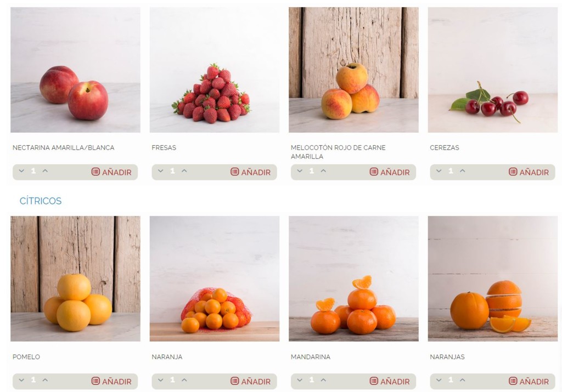Open the Cítricos category heading
Image resolution: width=562 pixels, height=392 pixels.
point(41,201)
